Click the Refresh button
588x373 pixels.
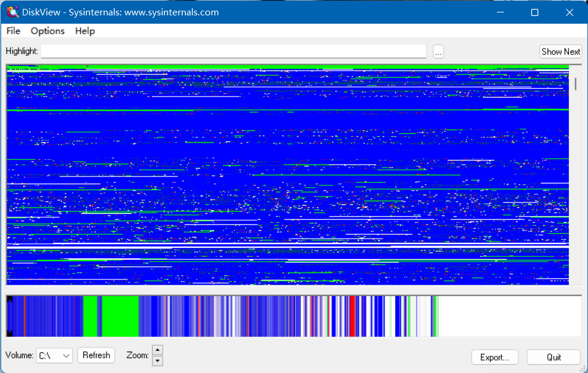coord(96,355)
